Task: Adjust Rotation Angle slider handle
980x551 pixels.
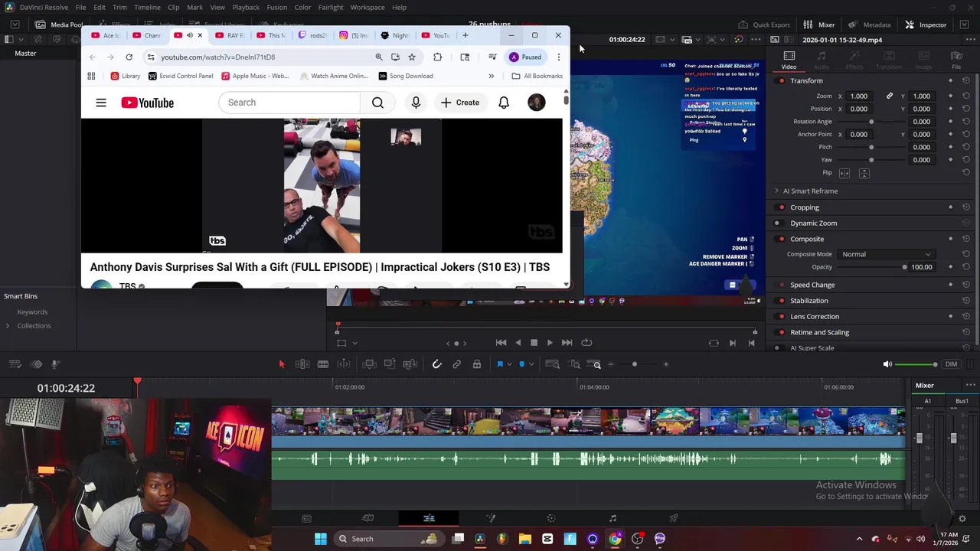Action: 871,122
